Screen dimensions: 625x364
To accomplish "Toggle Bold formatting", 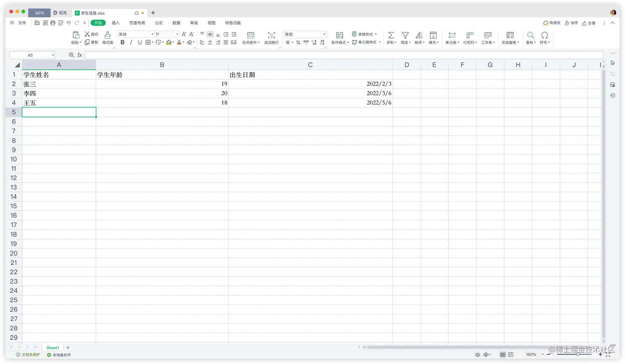I will [x=122, y=42].
